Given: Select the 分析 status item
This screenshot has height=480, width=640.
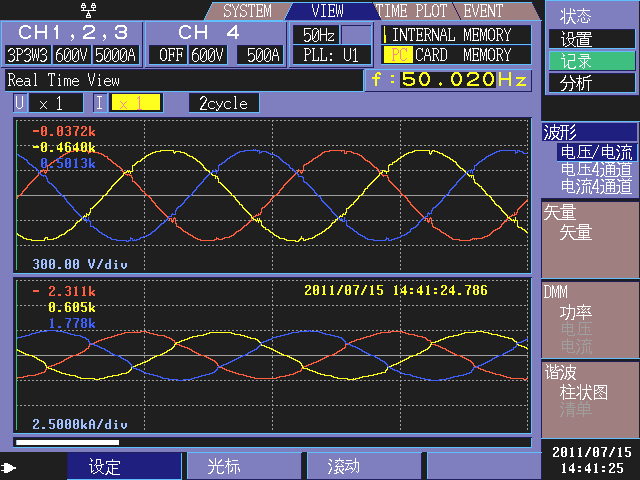Looking at the screenshot, I should click(x=591, y=83).
